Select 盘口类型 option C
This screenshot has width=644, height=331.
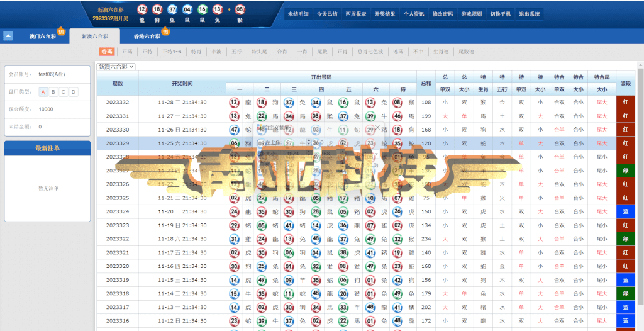64,92
